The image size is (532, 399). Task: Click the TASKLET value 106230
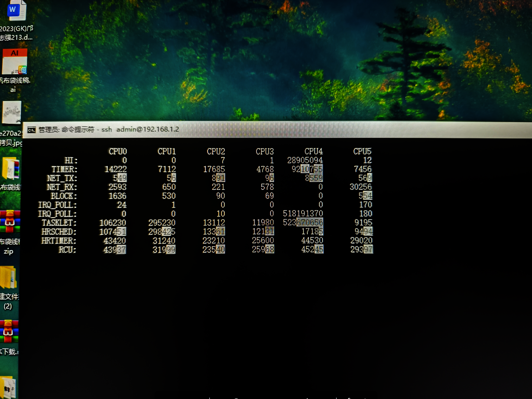click(x=113, y=223)
